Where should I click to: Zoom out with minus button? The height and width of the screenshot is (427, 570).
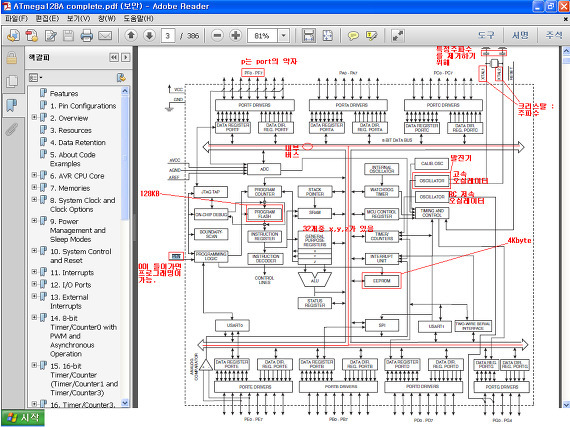point(217,35)
